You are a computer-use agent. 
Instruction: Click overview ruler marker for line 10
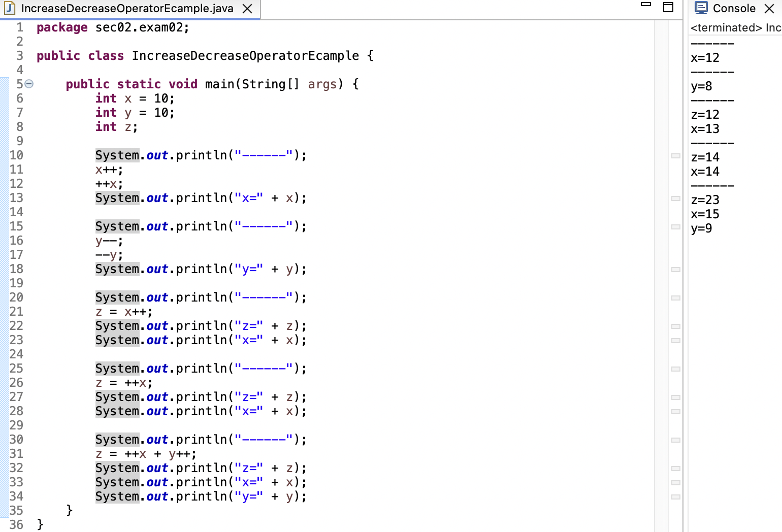(676, 156)
